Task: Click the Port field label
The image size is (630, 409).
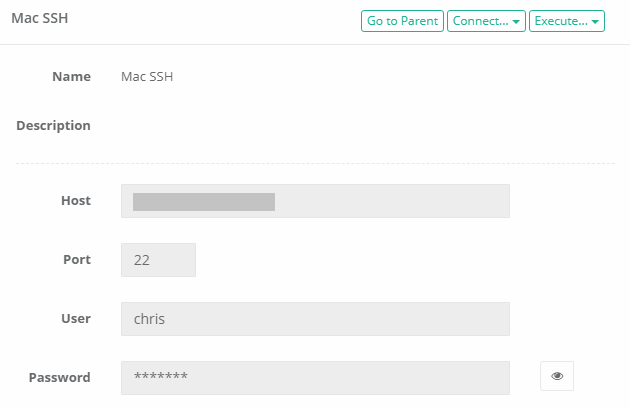Action: tap(77, 260)
